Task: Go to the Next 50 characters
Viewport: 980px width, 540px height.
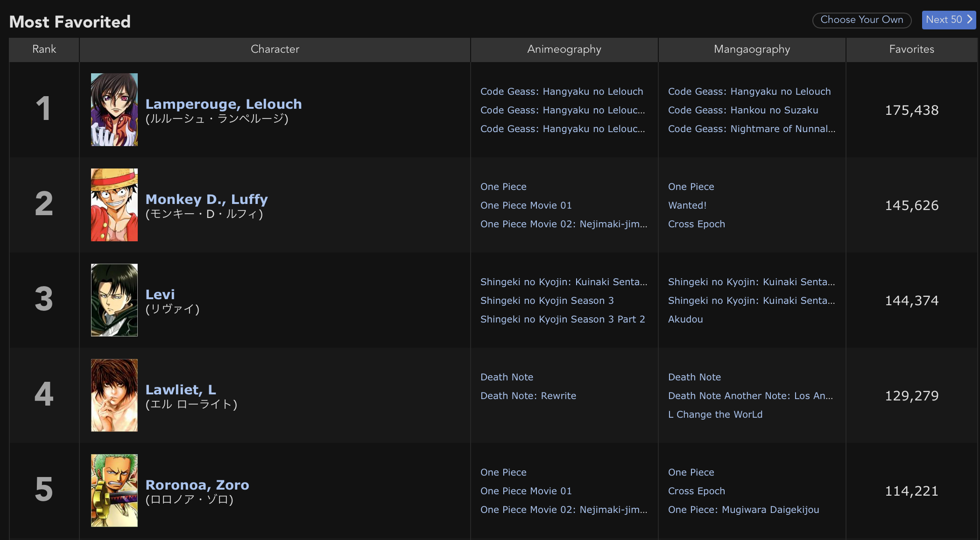Action: [948, 20]
